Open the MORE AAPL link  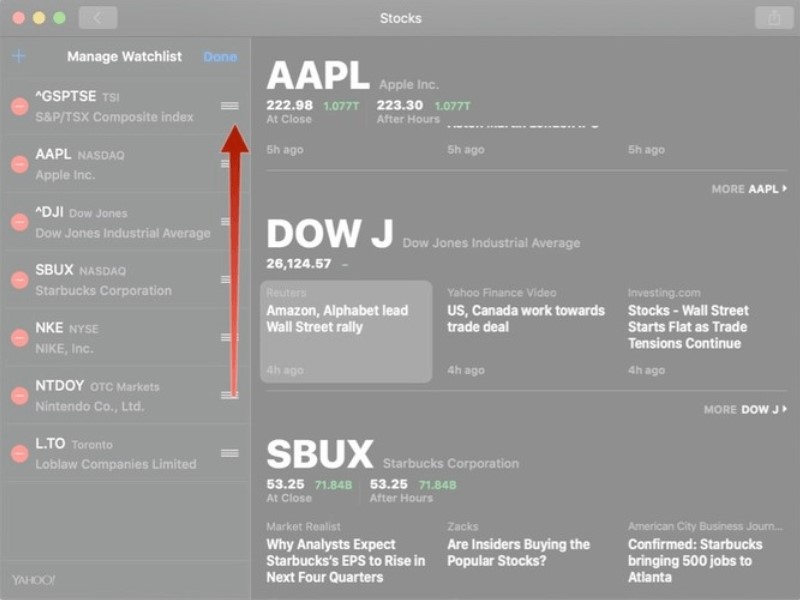point(749,189)
